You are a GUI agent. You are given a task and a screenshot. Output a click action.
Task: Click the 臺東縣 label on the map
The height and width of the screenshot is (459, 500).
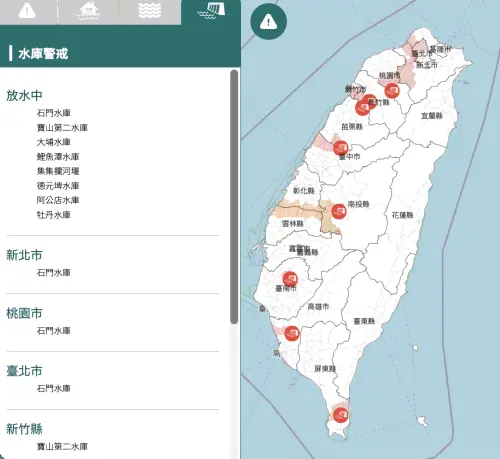(364, 321)
